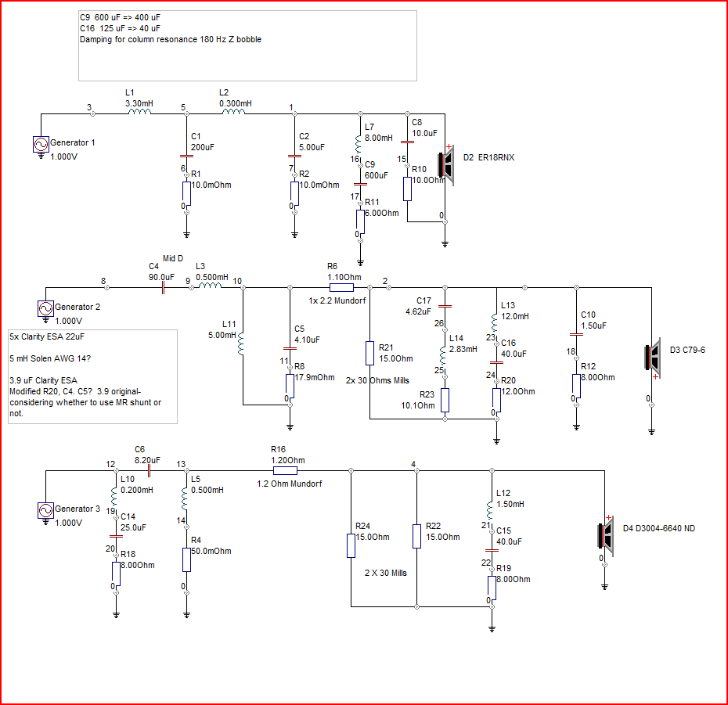Select resistor R2 10.0mOhm symbol
This screenshot has width=728, height=705.
294,193
